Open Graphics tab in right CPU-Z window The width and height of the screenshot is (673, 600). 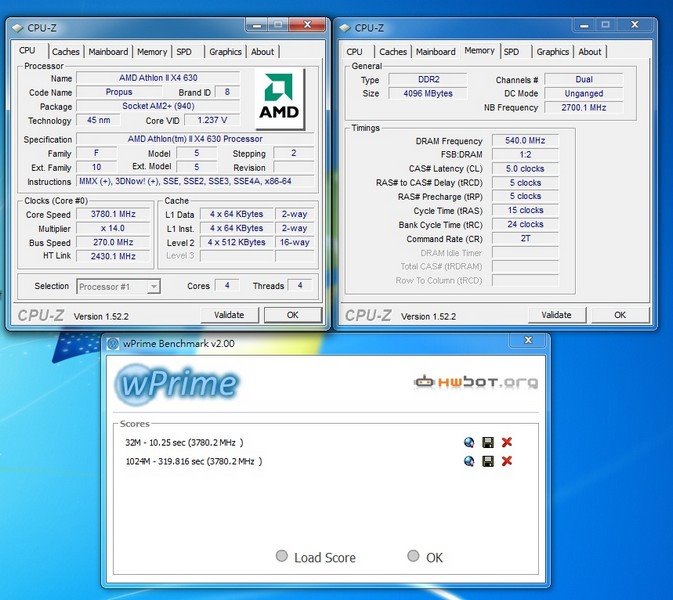coord(553,52)
